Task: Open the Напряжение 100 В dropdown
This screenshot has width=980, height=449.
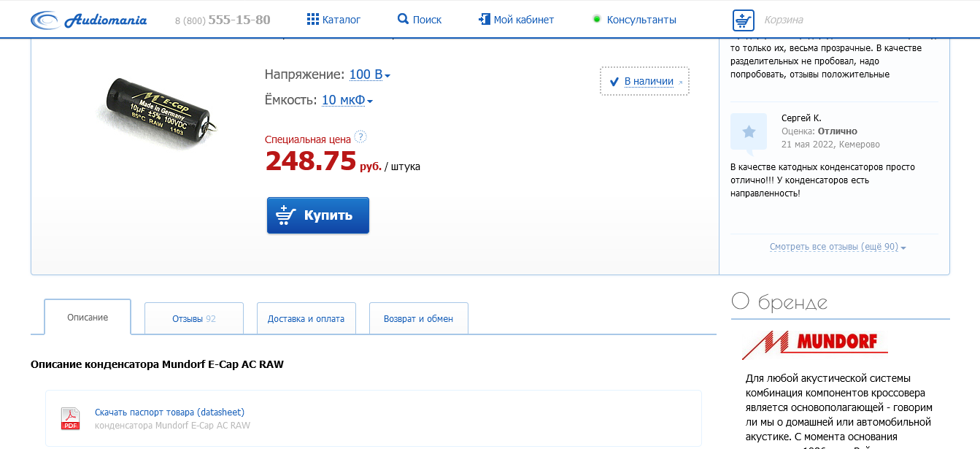Action: (x=370, y=74)
